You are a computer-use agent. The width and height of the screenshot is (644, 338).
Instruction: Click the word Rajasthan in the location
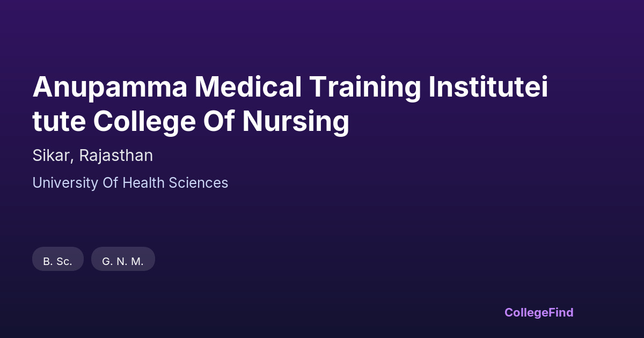coord(116,156)
